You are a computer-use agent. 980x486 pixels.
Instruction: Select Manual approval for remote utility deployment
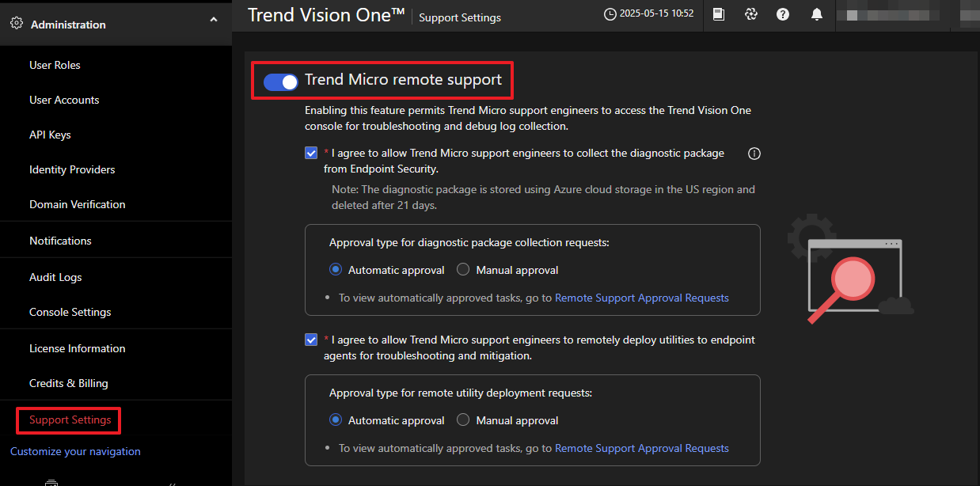[x=464, y=420]
